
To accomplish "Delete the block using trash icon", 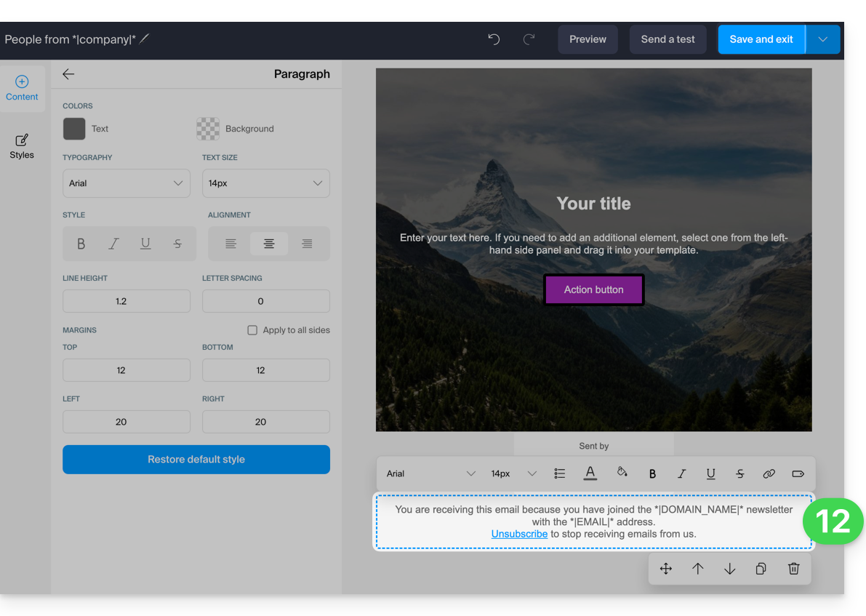I will [793, 569].
